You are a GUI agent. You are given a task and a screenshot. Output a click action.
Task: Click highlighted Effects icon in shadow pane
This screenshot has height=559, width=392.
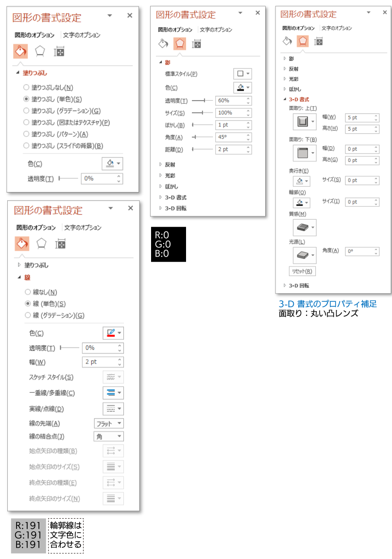click(x=180, y=44)
